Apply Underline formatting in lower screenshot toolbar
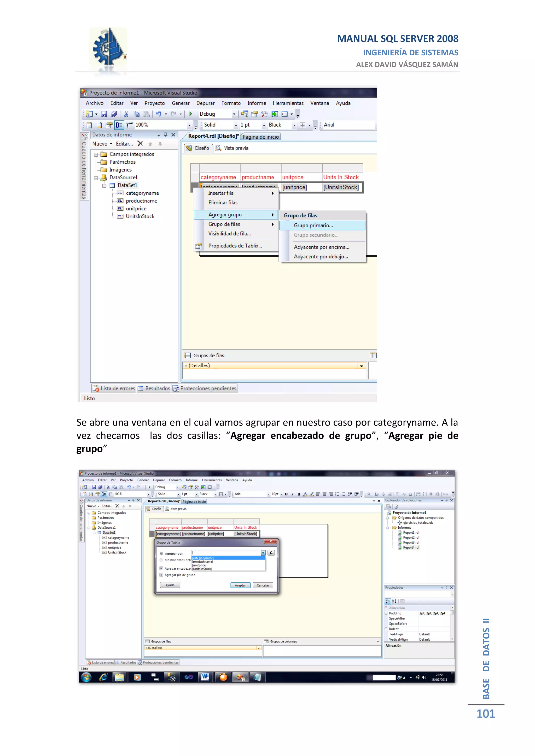 [299, 494]
